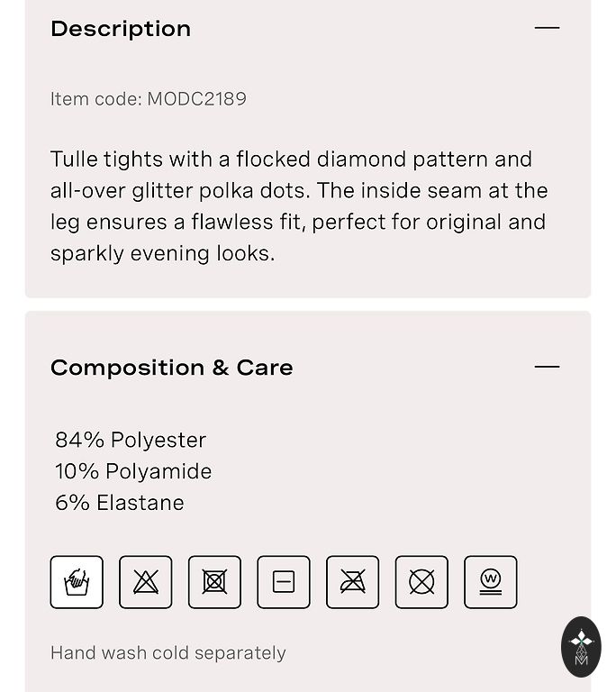The height and width of the screenshot is (692, 616).
Task: Click the 6% Elastane composition line
Action: pos(120,503)
